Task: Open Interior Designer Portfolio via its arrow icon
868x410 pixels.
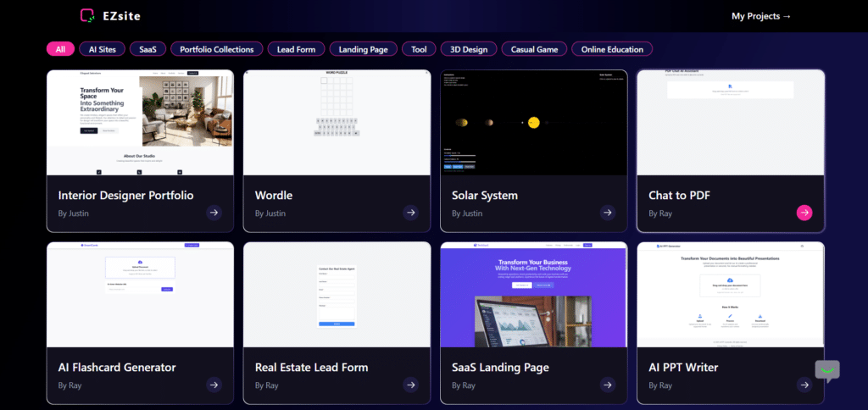Action: tap(214, 213)
